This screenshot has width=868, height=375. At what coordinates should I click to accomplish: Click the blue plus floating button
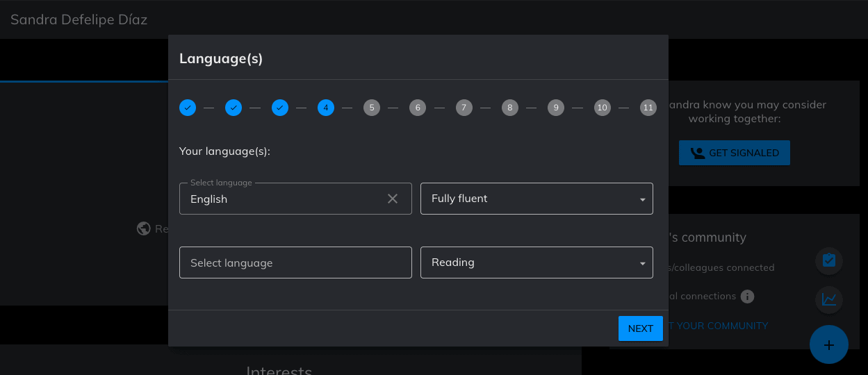point(829,344)
